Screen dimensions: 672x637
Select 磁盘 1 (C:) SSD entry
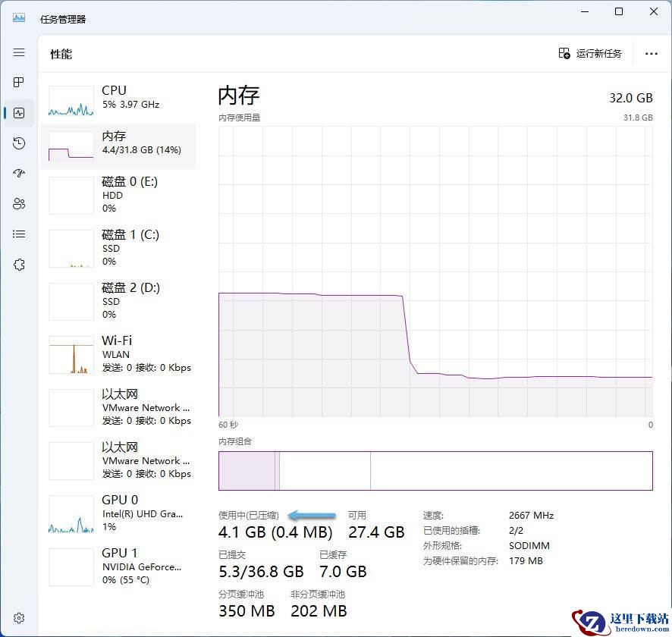click(x=118, y=248)
